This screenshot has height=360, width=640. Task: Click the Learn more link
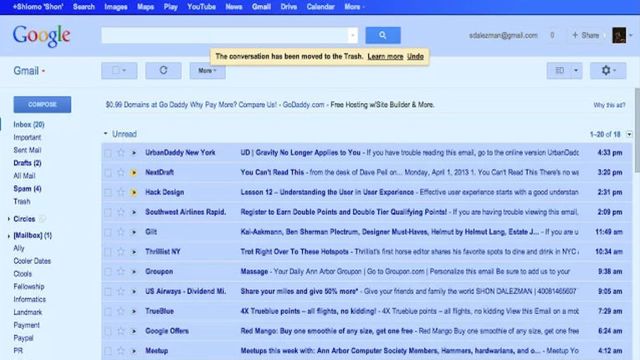point(385,57)
